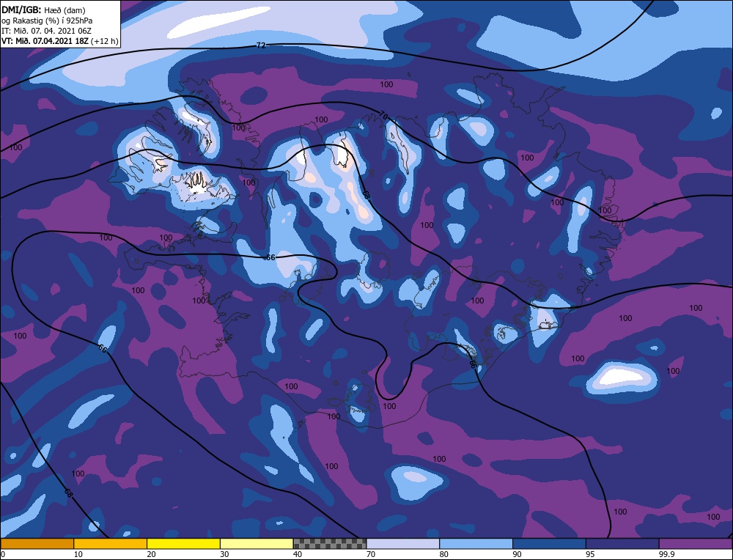Image resolution: width=733 pixels, height=560 pixels.
Task: Click the purple 99.9+ legend swatch
Action: pyautogui.click(x=696, y=544)
